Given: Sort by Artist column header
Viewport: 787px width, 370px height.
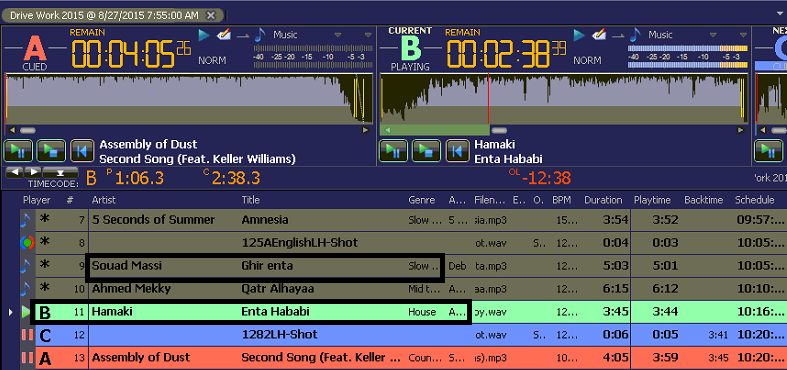Looking at the screenshot, I should click(103, 200).
